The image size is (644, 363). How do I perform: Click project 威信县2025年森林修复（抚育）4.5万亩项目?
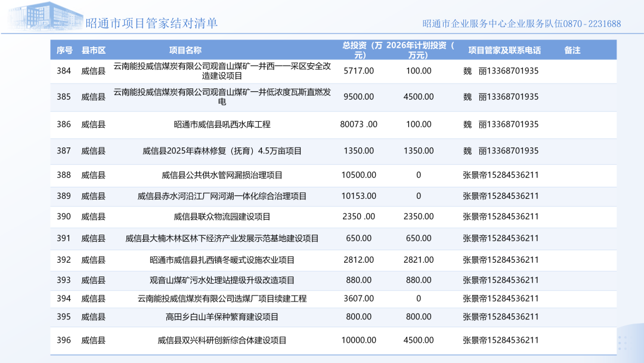pos(222,151)
